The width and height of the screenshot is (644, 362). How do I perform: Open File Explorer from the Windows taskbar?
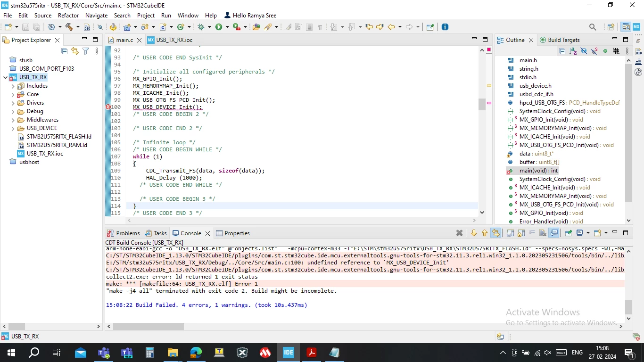click(x=173, y=353)
